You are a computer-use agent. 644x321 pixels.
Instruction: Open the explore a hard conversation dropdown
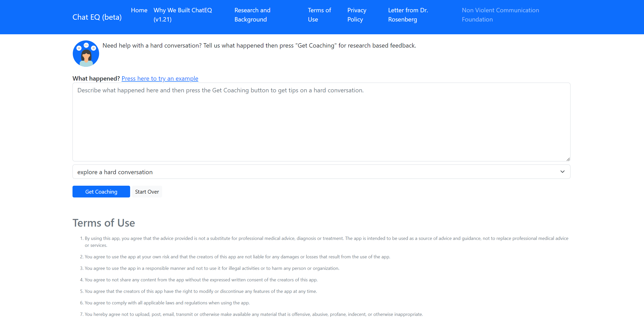321,172
